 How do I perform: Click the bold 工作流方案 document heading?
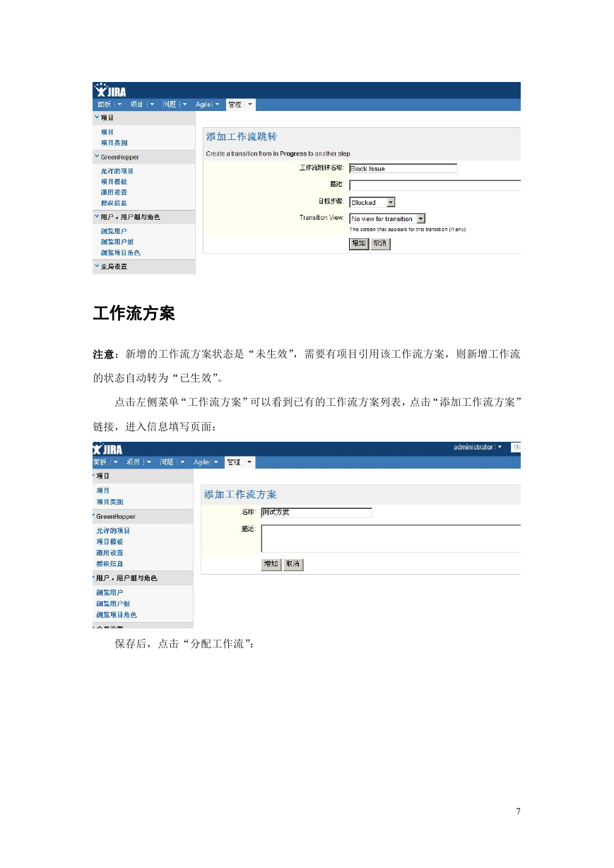point(134,314)
